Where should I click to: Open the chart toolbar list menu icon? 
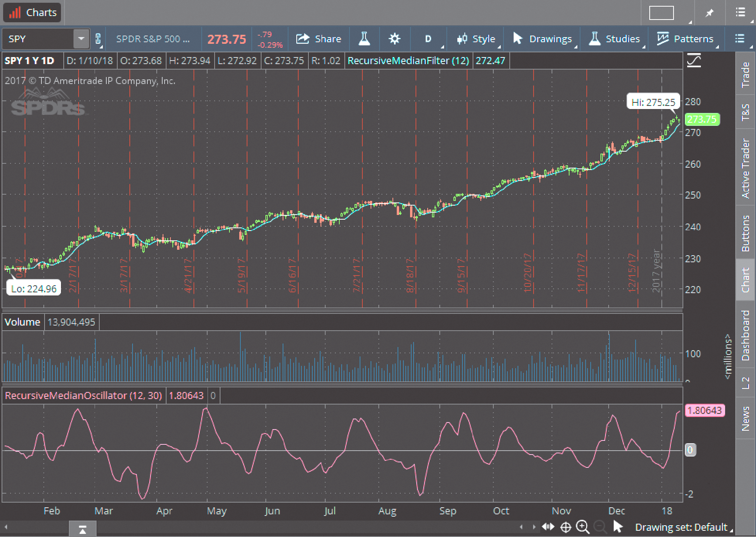(x=740, y=39)
